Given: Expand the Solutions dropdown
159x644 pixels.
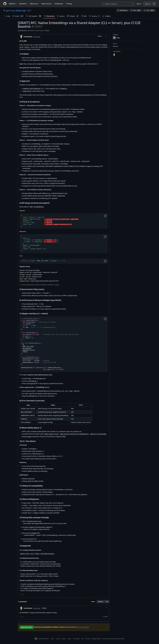Looking at the screenshot, I should [x=23, y=4].
